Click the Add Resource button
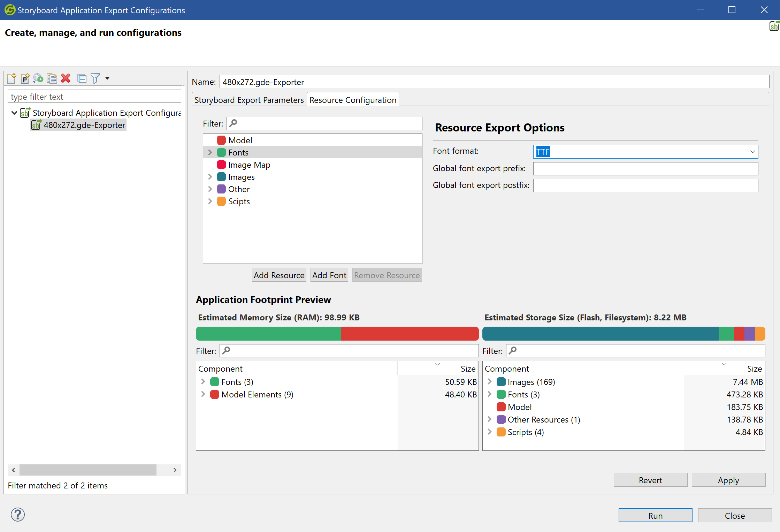780x532 pixels. click(x=279, y=275)
